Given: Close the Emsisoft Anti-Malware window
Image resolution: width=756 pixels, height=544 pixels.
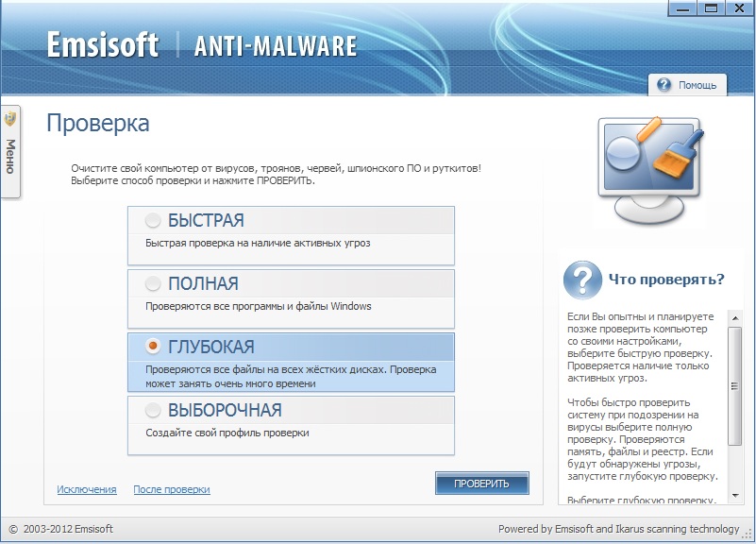Looking at the screenshot, I should pos(739,8).
